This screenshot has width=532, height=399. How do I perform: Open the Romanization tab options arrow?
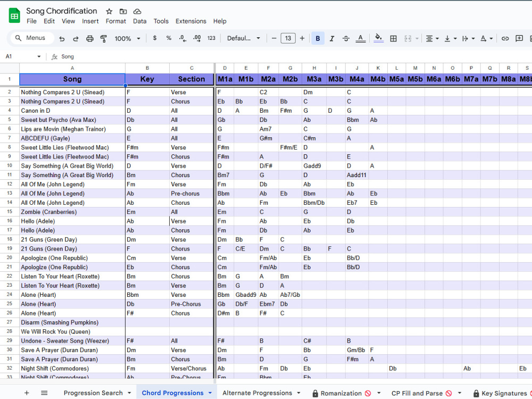[x=379, y=393]
